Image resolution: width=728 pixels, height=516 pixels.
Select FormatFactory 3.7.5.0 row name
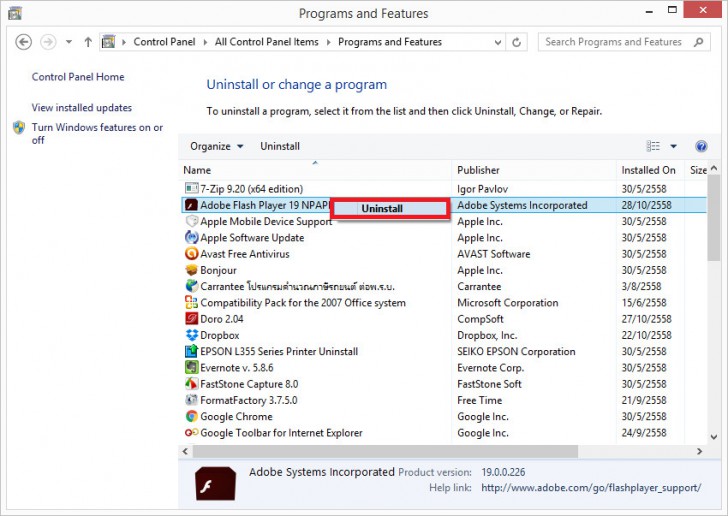click(248, 400)
